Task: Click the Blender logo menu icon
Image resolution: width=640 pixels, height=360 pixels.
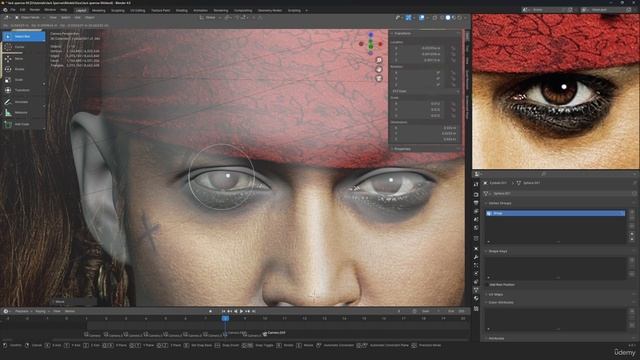Action: (5, 10)
